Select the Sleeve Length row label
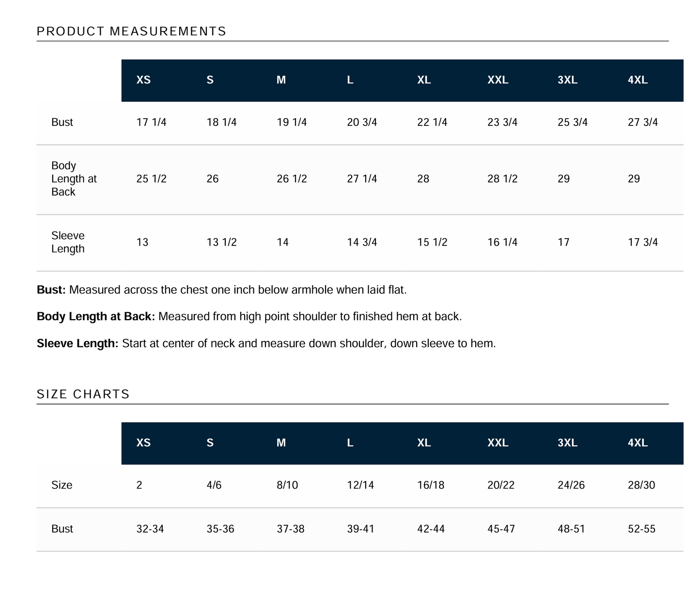700x597 pixels. coord(68,242)
